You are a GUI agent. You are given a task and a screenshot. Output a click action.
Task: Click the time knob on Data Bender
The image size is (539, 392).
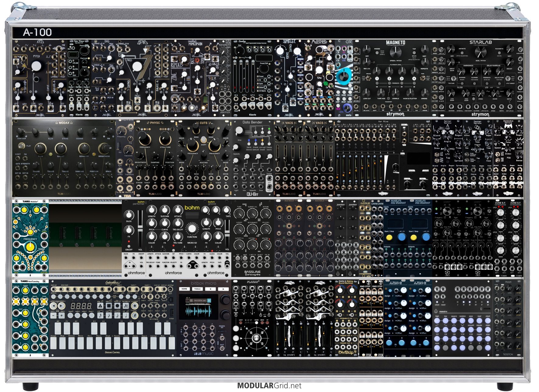click(x=240, y=131)
